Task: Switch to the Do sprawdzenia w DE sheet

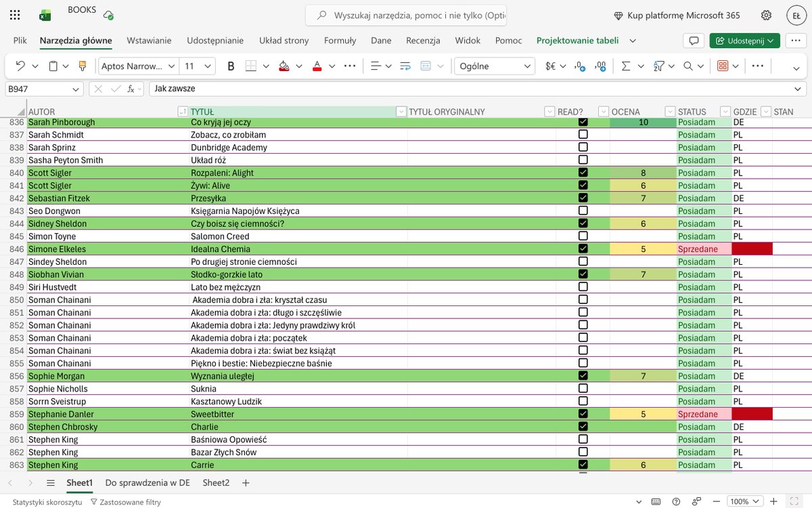Action: (148, 483)
